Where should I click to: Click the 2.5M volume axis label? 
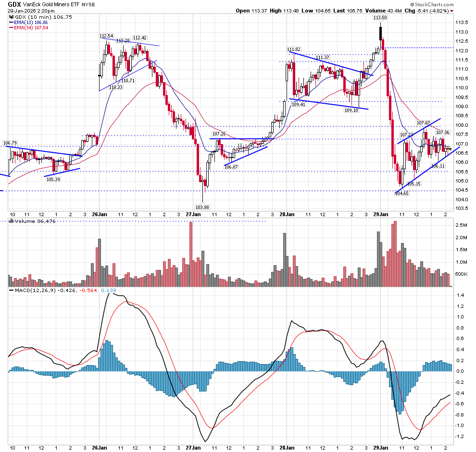[462, 225]
